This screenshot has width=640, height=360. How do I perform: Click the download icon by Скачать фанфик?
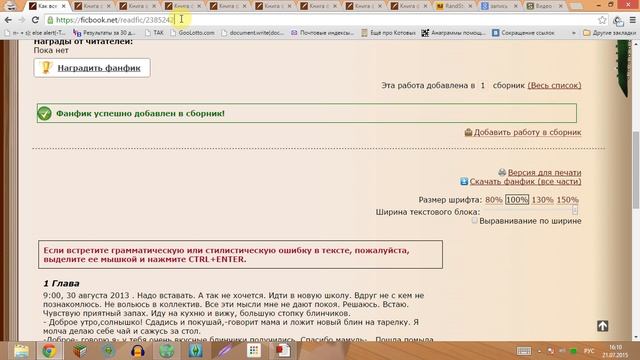464,181
